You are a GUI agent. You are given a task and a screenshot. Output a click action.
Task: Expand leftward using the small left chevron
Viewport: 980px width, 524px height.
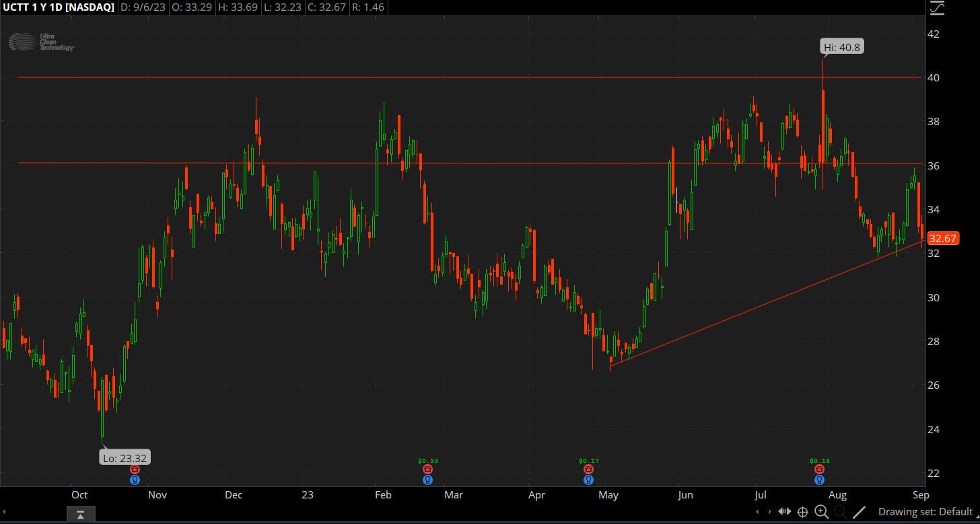[757, 512]
